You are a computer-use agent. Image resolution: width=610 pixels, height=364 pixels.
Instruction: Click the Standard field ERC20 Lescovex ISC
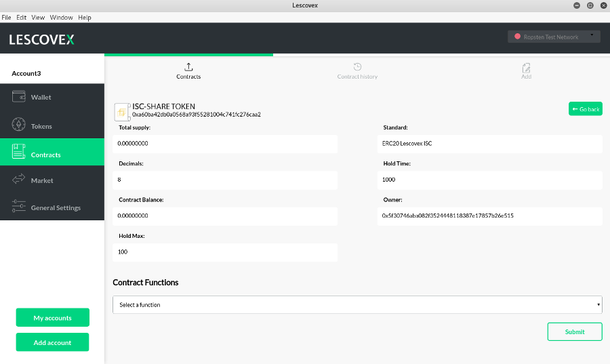490,144
